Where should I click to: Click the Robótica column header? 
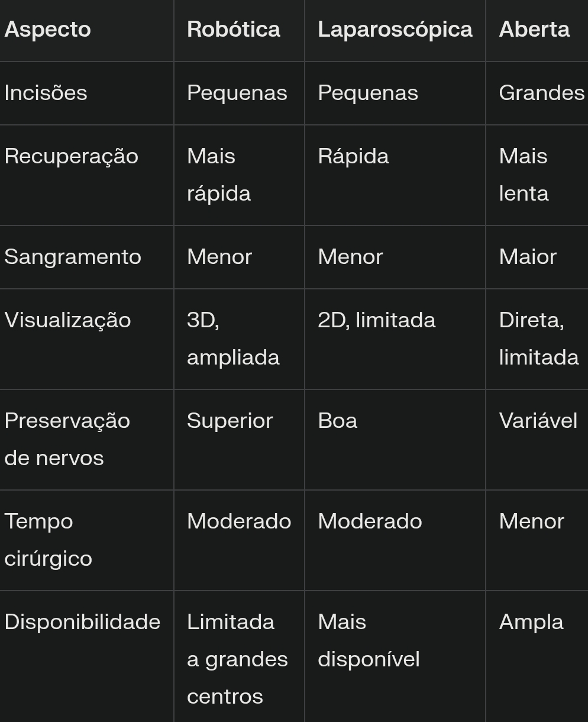point(234,30)
